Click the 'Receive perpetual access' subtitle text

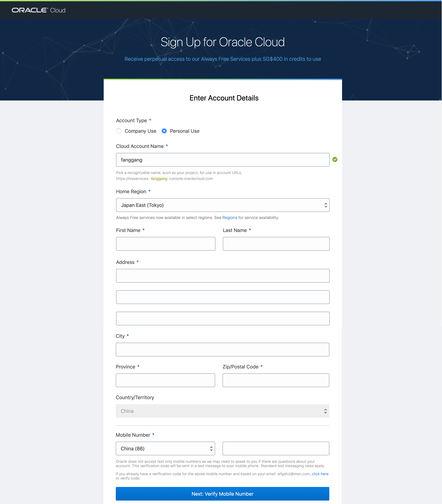(x=223, y=59)
